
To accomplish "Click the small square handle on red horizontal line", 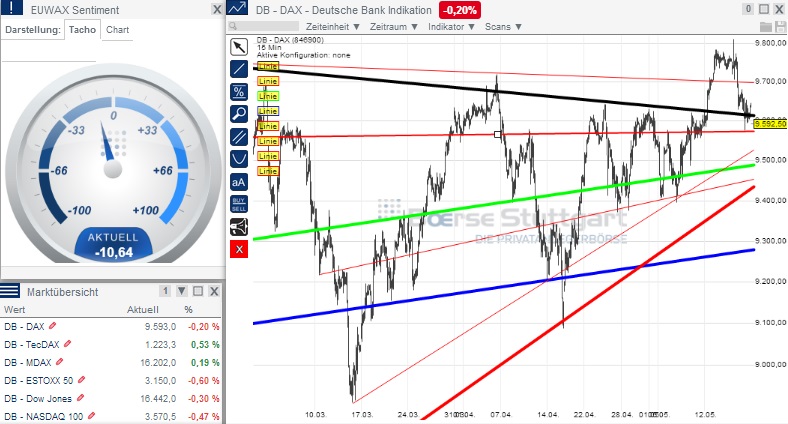I will click(x=498, y=134).
